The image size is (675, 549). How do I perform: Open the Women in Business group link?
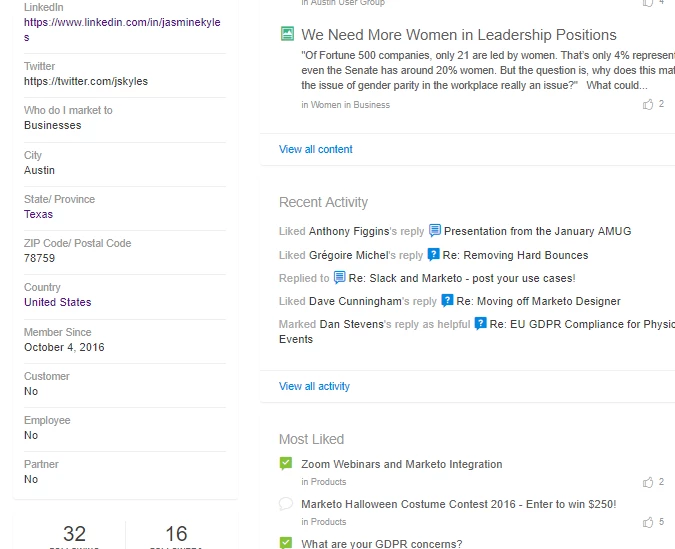click(350, 105)
